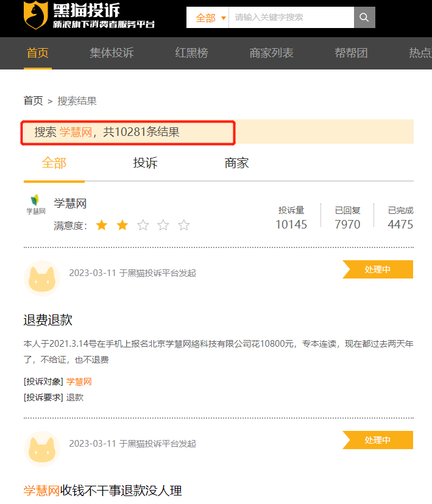Screen dimensions: 432x504
Task: Click the cat avatar of 退费退款 complaint
Action: pyautogui.click(x=42, y=279)
